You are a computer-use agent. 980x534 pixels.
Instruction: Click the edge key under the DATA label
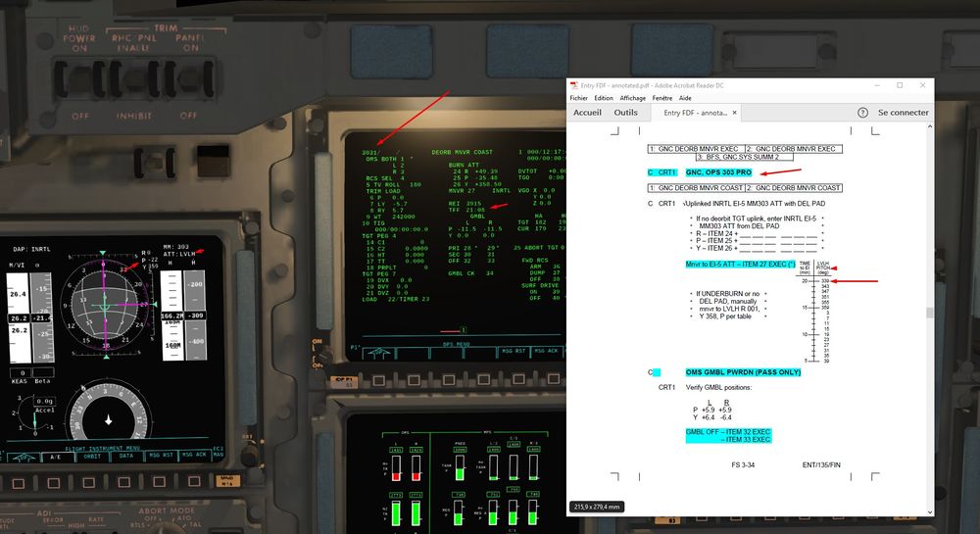click(x=123, y=482)
